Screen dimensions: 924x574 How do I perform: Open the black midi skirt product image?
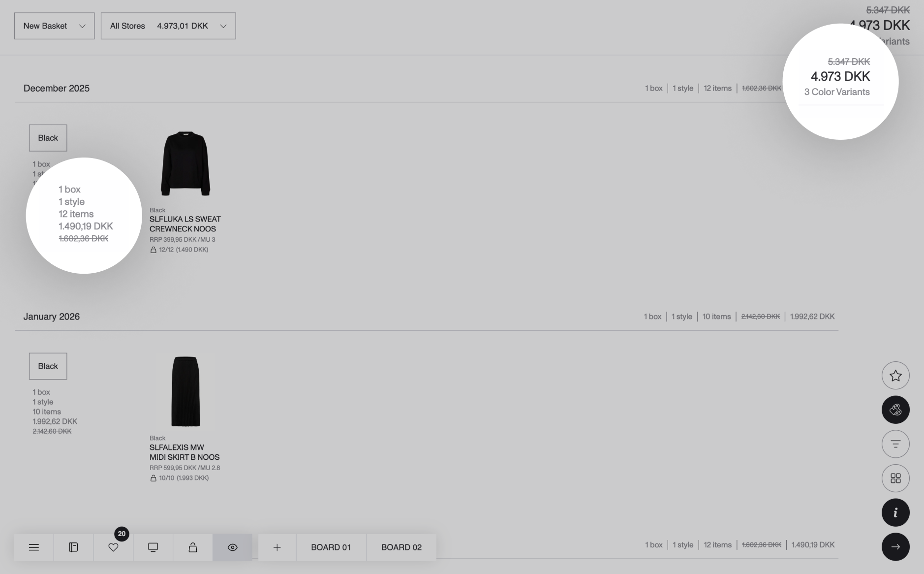[x=185, y=391]
